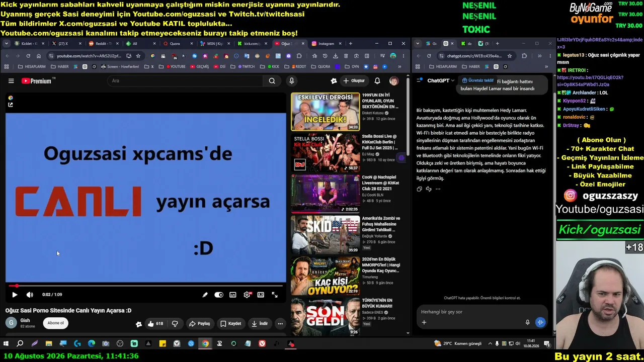644x362 pixels.
Task: Toggle subtitles in the YouTube player
Action: (233, 295)
